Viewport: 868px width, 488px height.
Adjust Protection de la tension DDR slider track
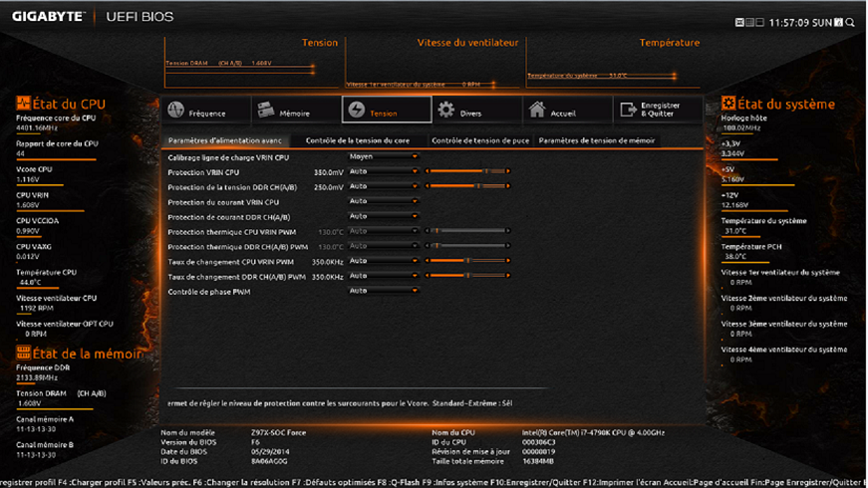coord(467,186)
